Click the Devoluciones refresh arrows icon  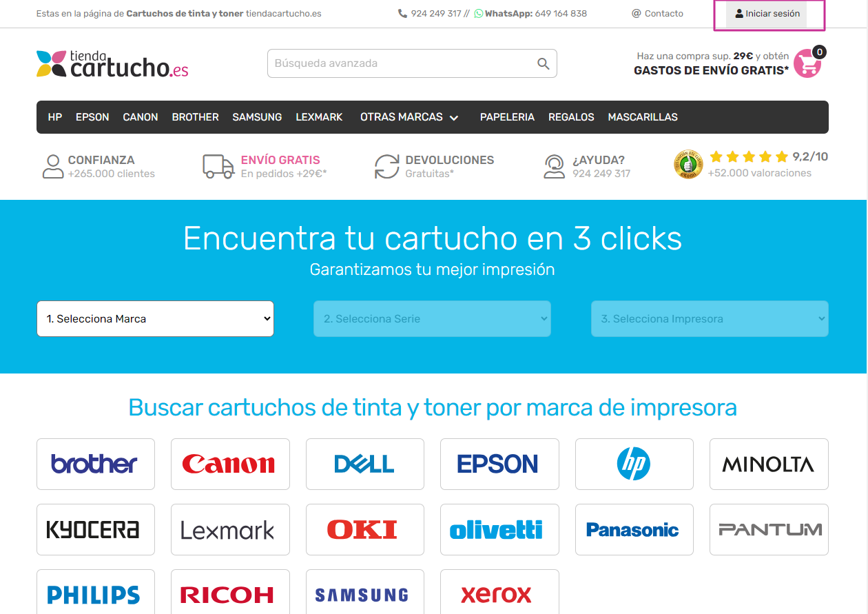pos(387,167)
